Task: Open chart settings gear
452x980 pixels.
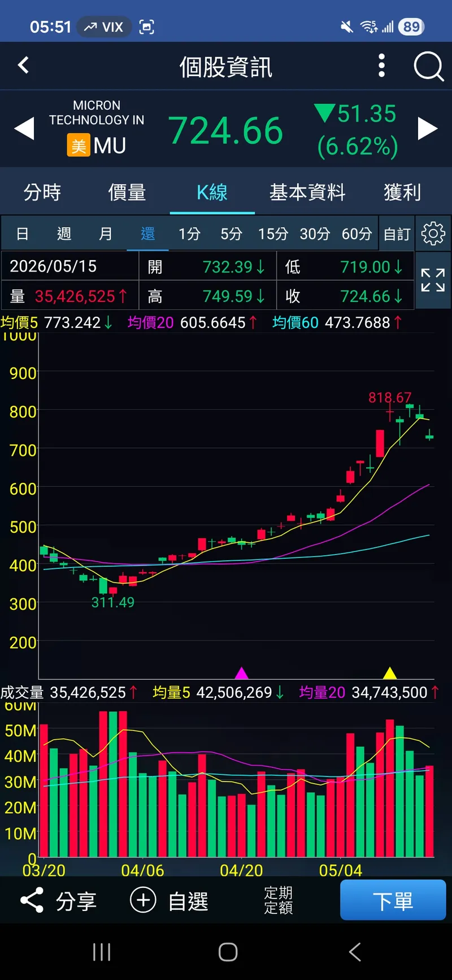Action: click(433, 234)
